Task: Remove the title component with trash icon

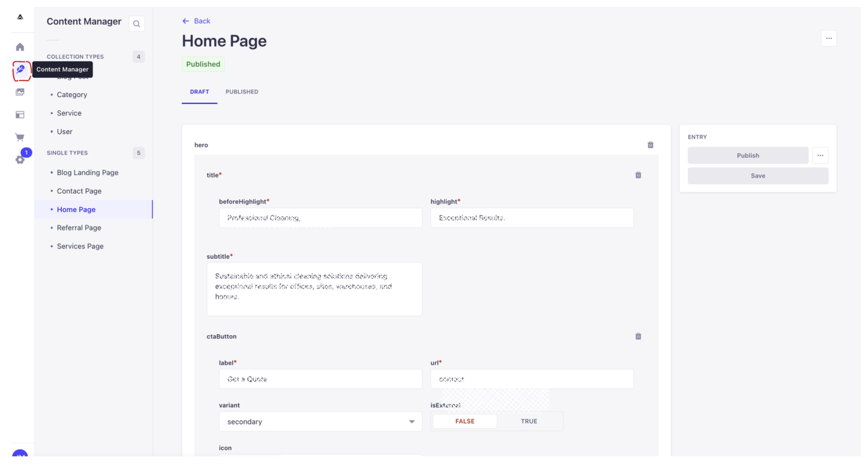Action: click(x=638, y=175)
